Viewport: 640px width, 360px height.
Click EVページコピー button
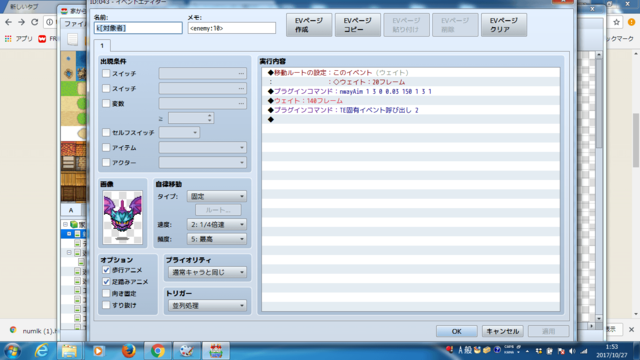[358, 25]
